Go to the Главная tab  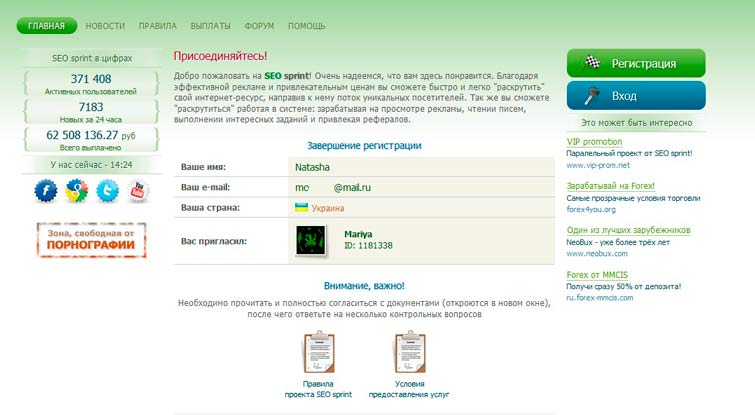click(46, 26)
